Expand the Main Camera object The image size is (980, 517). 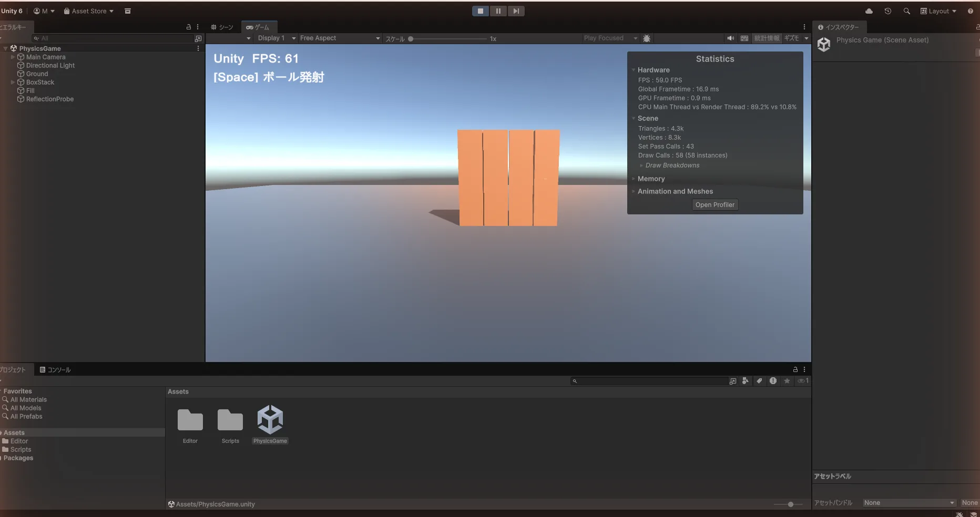13,57
